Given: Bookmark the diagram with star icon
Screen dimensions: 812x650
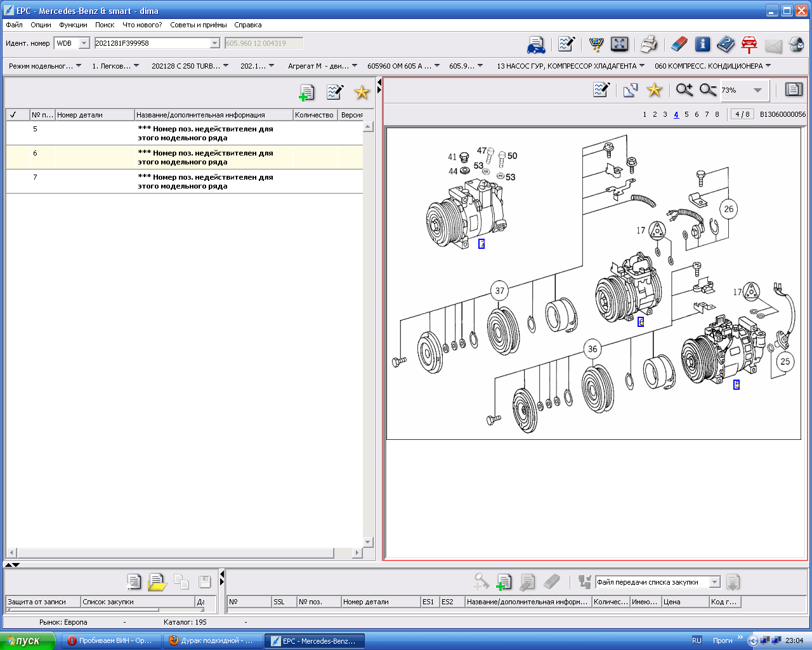Looking at the screenshot, I should 654,90.
